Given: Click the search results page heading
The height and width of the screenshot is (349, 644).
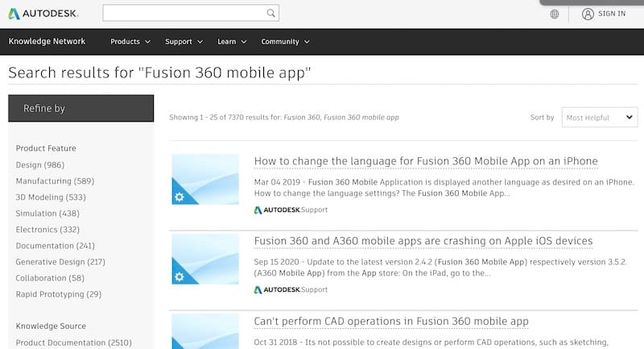Looking at the screenshot, I should click(159, 73).
